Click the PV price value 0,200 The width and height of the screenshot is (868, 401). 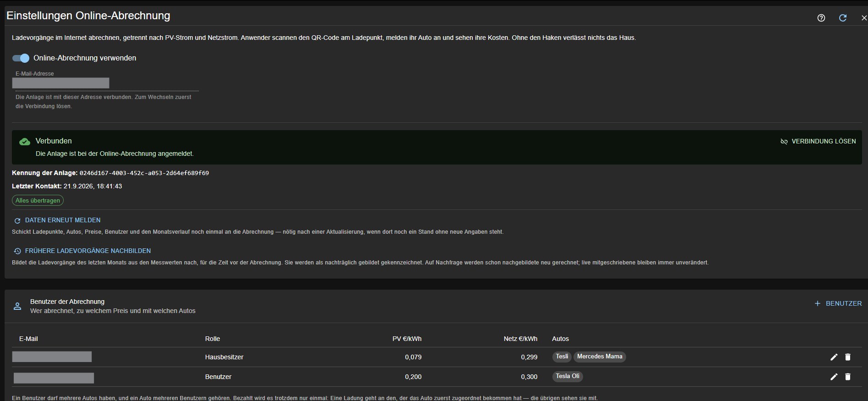[413, 377]
